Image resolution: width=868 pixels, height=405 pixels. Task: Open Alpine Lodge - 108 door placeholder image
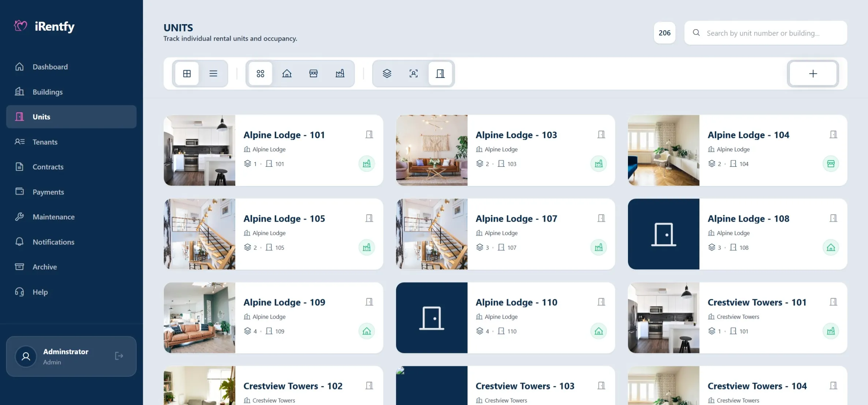point(664,234)
